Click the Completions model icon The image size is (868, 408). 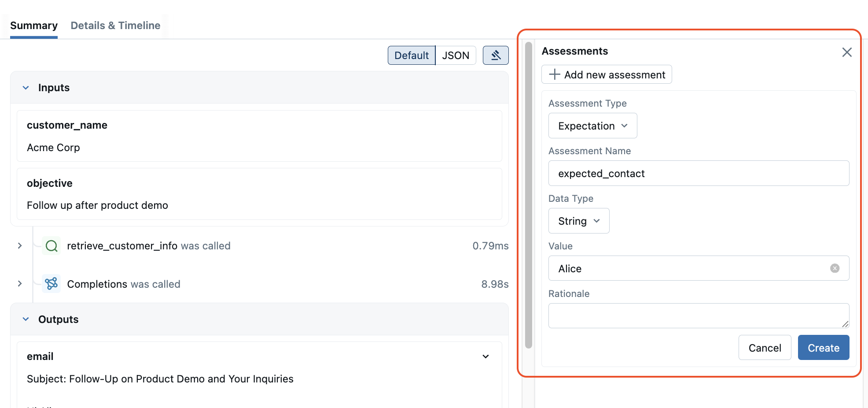coord(51,284)
